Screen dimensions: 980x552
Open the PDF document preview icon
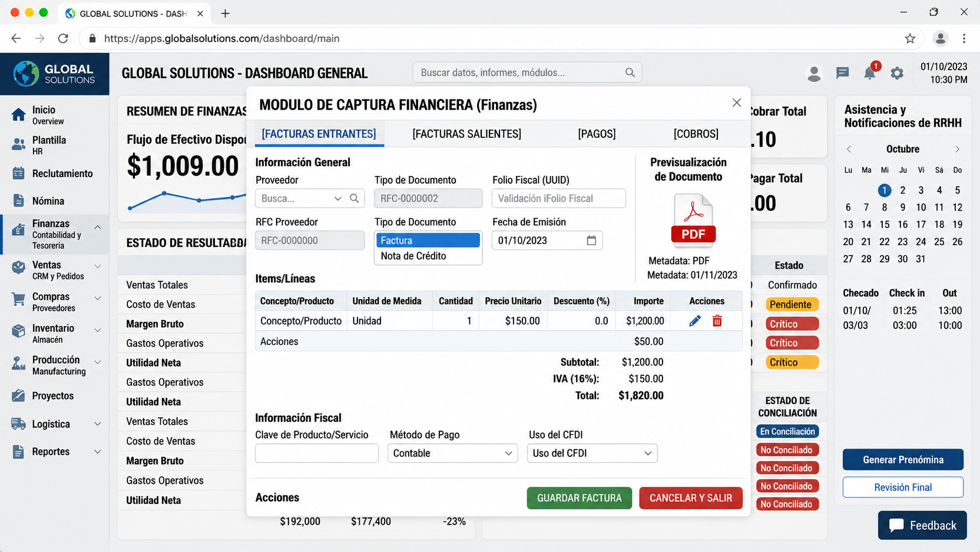693,220
